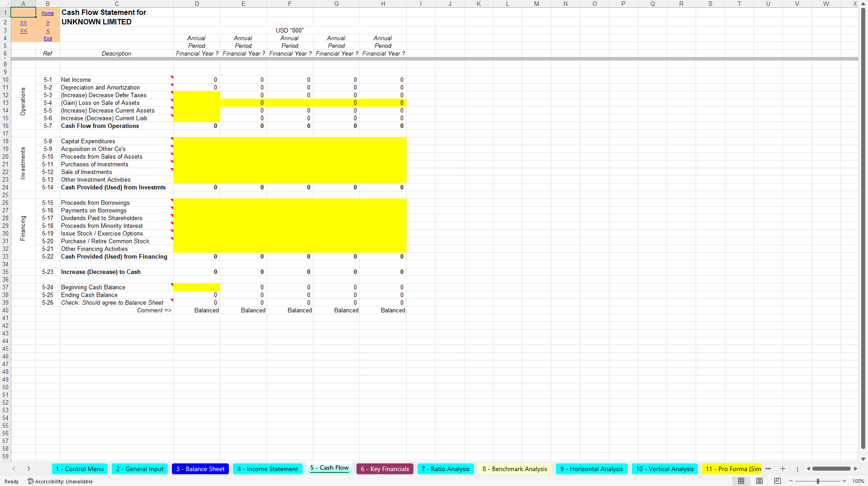Switch to Normal view in status bar

(x=741, y=481)
